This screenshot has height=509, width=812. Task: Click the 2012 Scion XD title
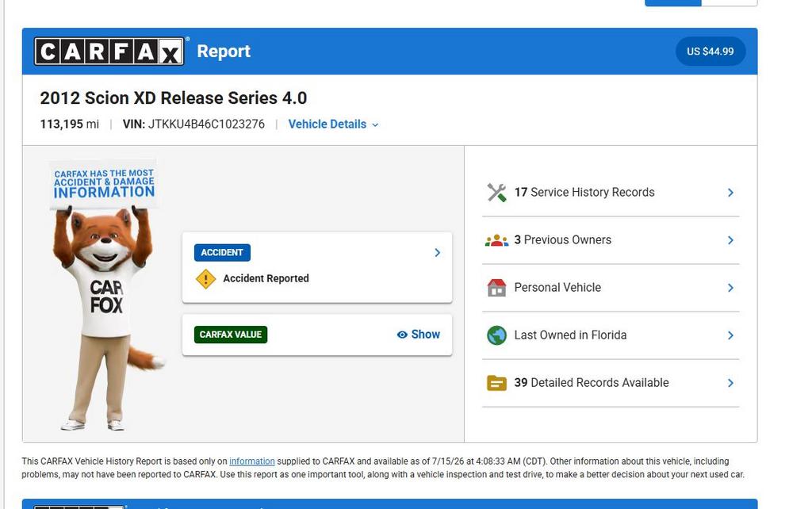point(174,98)
